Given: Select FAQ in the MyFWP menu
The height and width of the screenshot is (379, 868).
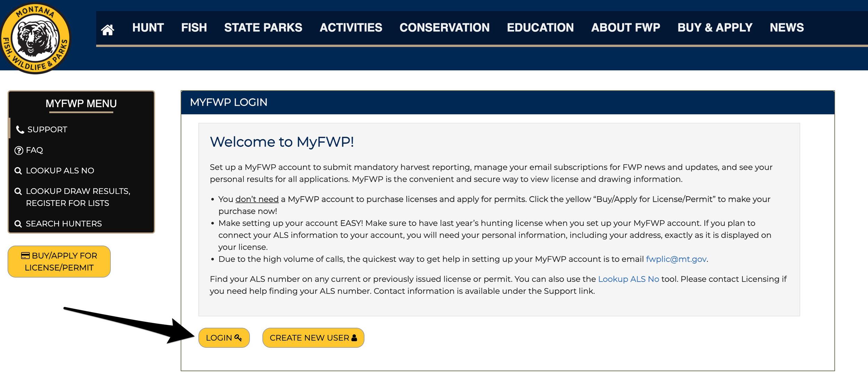Looking at the screenshot, I should point(34,150).
